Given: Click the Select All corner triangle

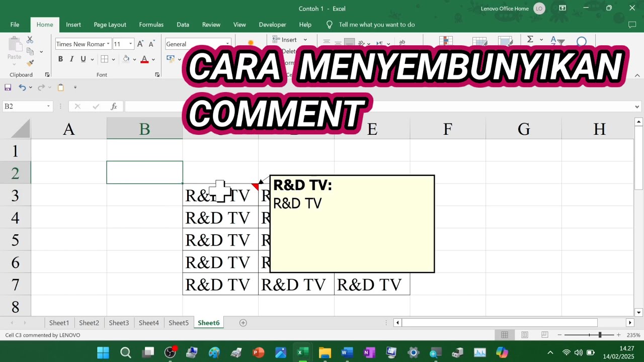Looking at the screenshot, I should [x=20, y=129].
